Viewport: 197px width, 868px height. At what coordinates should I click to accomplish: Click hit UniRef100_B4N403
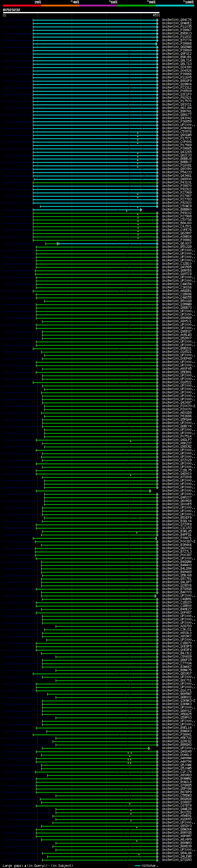pyautogui.click(x=177, y=565)
